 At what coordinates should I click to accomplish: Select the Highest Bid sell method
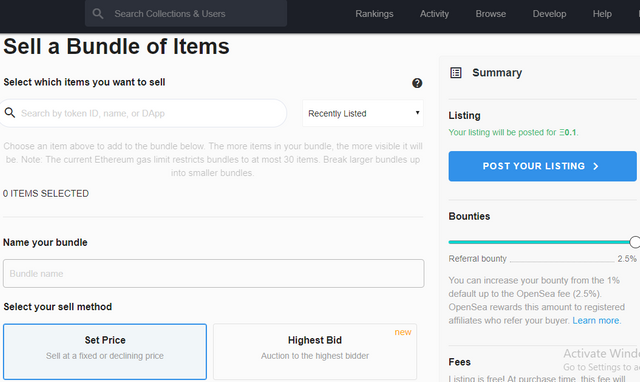315,351
